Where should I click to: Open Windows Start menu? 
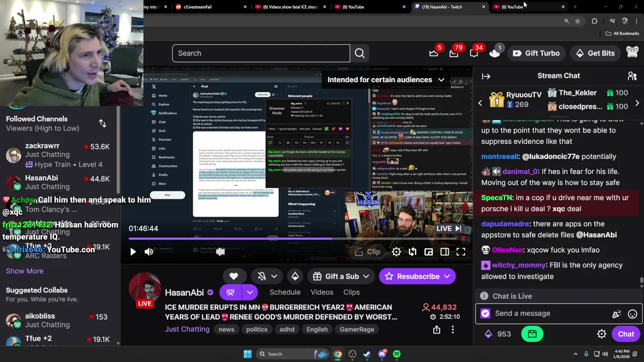tap(248, 354)
